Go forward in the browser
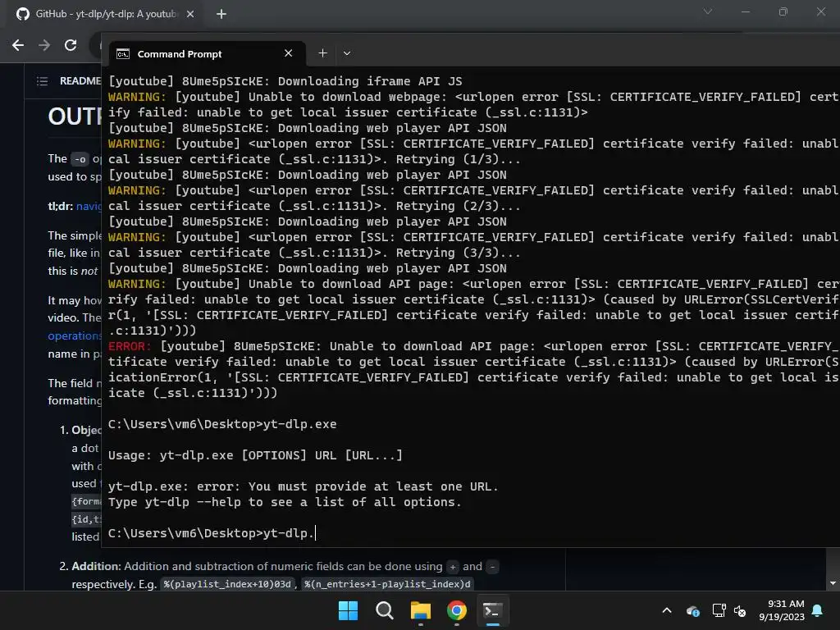 (x=44, y=45)
